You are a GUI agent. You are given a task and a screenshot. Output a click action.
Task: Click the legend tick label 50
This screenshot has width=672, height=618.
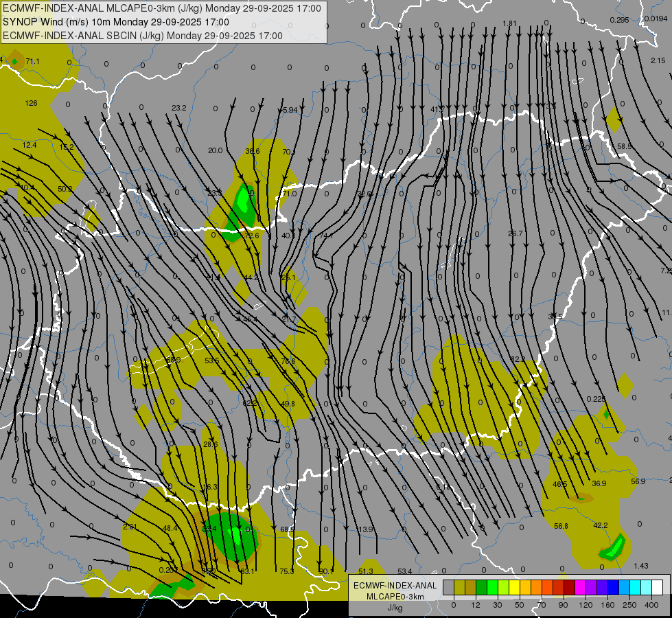point(520,605)
